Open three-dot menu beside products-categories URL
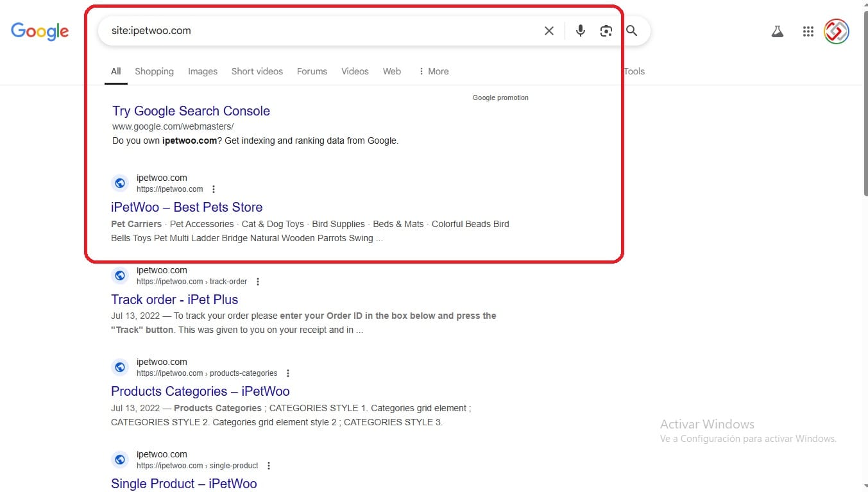868x492 pixels. (288, 373)
